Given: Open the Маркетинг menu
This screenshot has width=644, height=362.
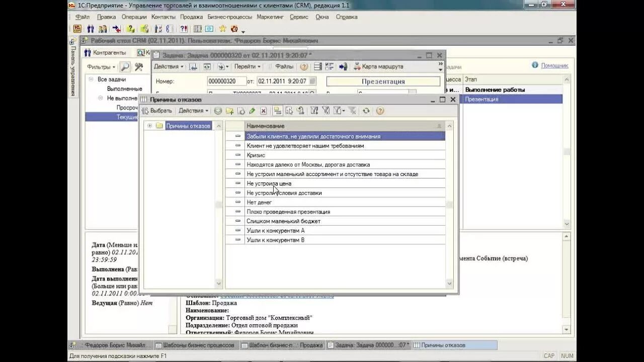Looking at the screenshot, I should [271, 17].
